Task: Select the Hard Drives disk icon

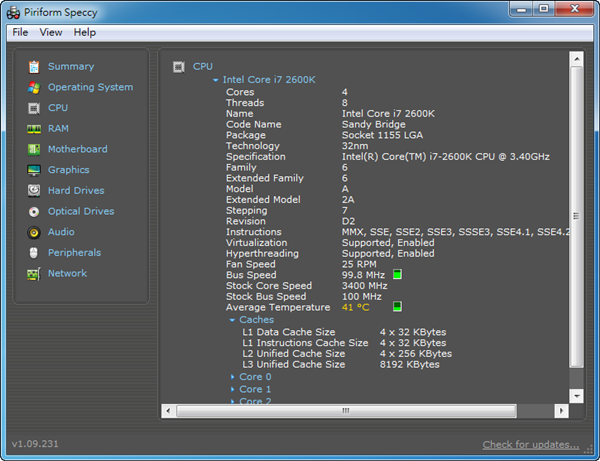Action: pyautogui.click(x=34, y=191)
